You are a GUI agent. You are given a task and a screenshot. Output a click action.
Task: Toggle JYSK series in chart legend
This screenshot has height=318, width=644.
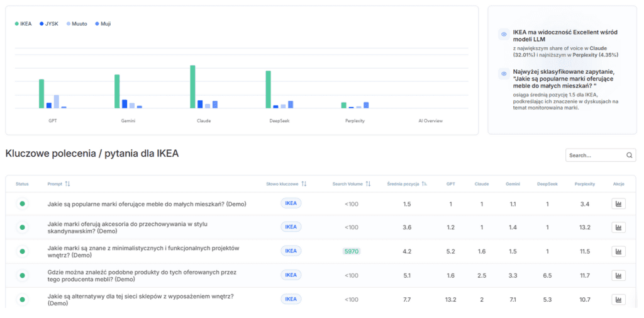[x=50, y=24]
